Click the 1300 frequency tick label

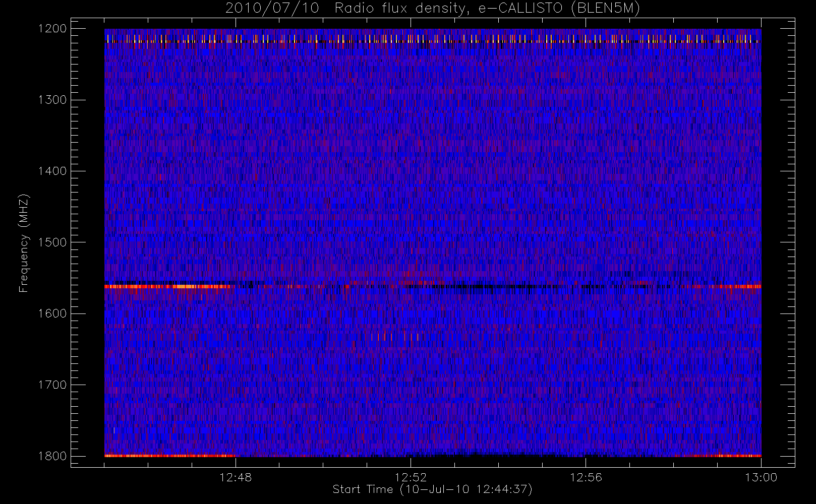pos(52,100)
